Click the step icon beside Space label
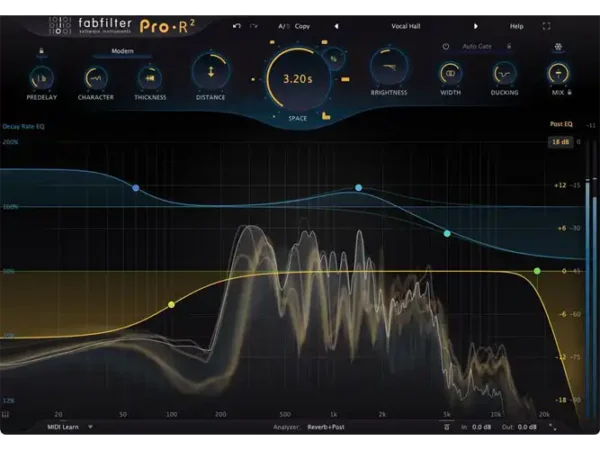The image size is (600, 450). 326,116
